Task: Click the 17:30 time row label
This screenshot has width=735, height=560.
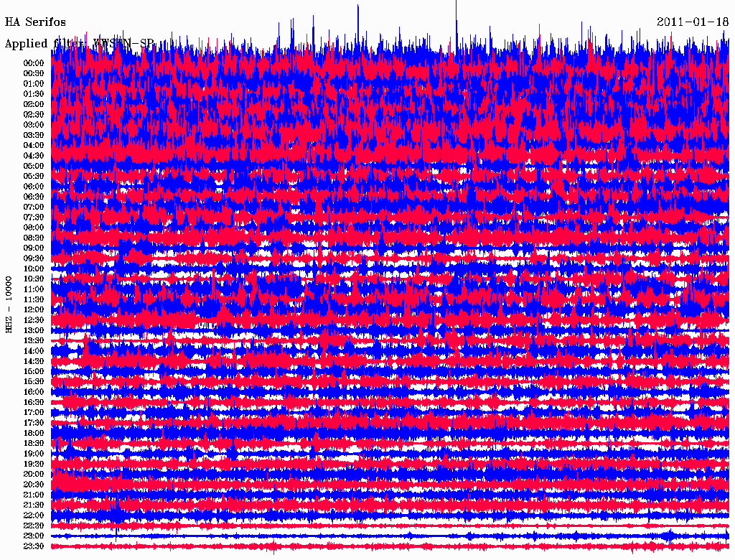Action: (x=34, y=423)
